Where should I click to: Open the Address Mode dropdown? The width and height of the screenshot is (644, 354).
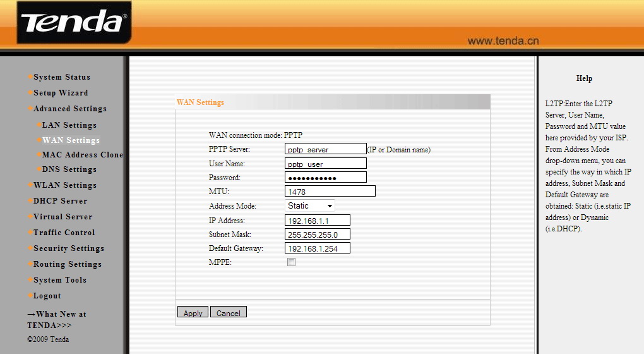pos(309,205)
